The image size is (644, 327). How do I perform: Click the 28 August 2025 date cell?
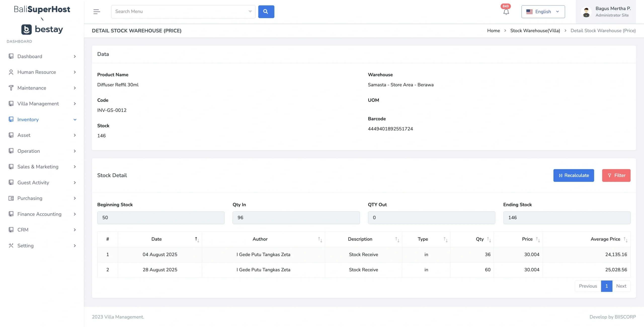pos(160,270)
